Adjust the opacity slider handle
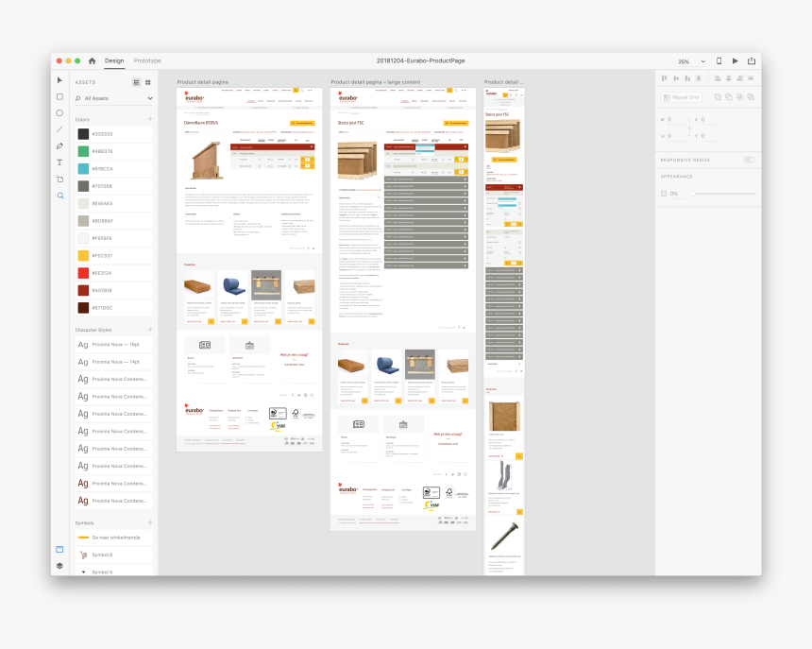Screen dimensions: 812x649 pyautogui.click(x=693, y=194)
